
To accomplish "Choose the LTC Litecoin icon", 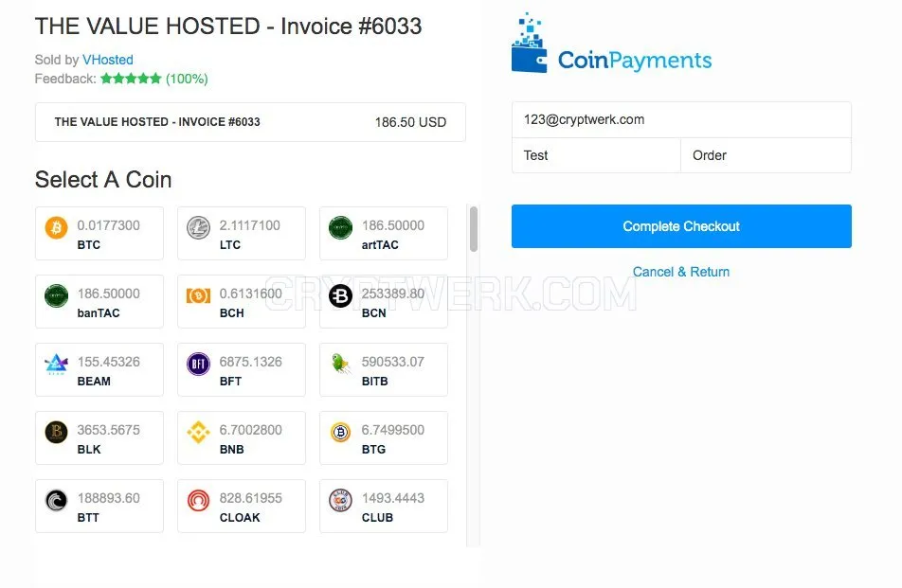I will pyautogui.click(x=198, y=227).
